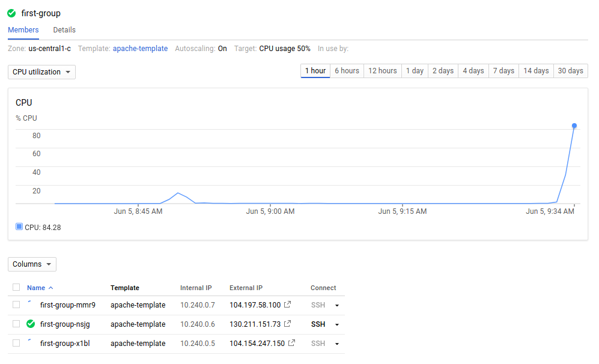Toggle the CPU legend checkbox below the chart
This screenshot has height=364, width=599.
click(17, 226)
